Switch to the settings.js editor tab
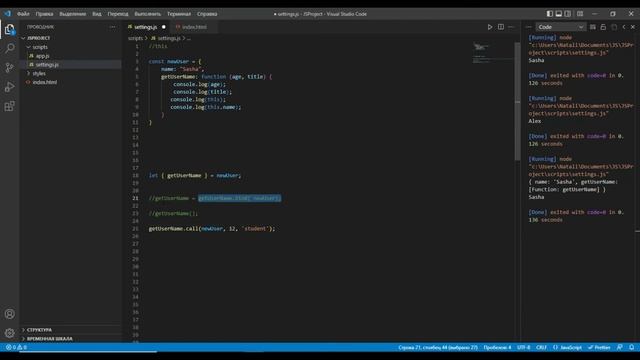640x360 pixels. (146, 27)
